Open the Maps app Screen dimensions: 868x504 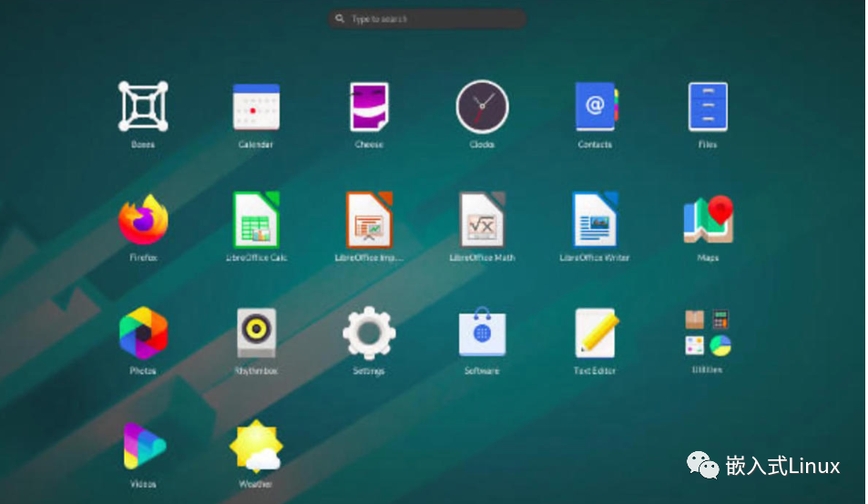coord(709,220)
